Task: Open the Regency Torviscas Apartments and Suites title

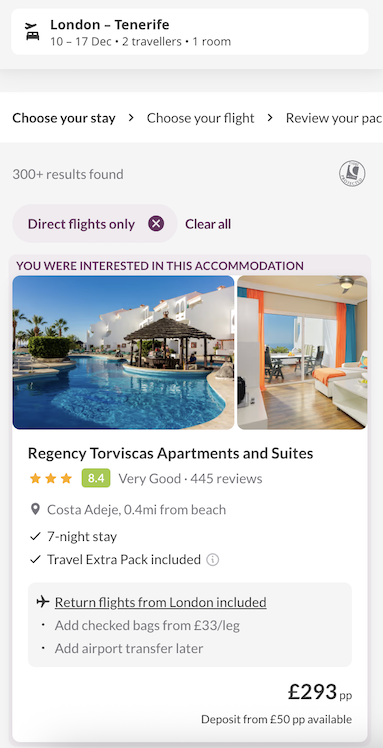Action: coord(170,453)
